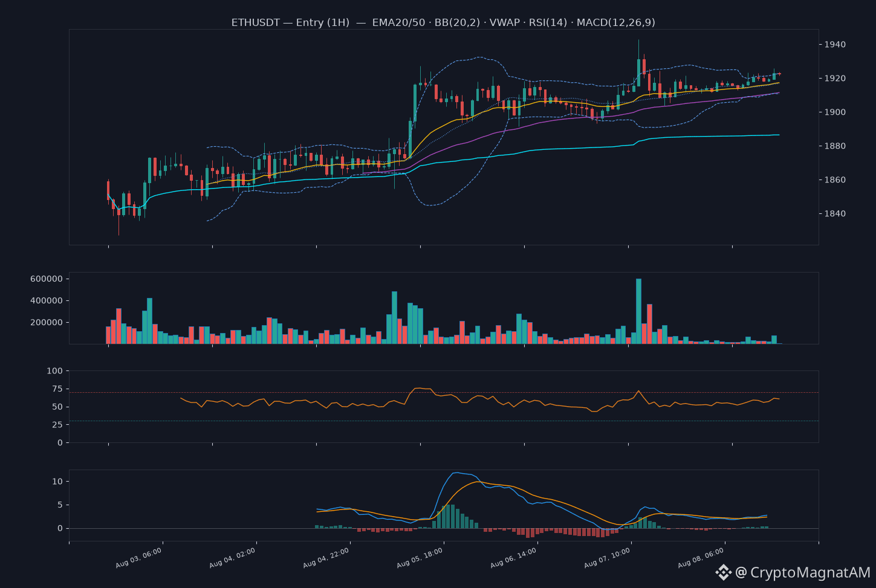Select the 5 label on MACD axis
The height and width of the screenshot is (588, 876).
click(60, 505)
